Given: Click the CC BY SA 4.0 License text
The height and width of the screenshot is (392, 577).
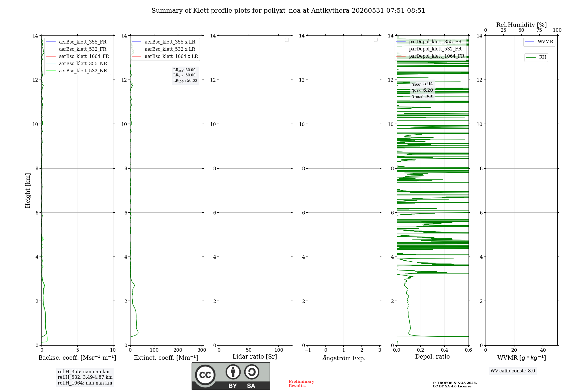Looking at the screenshot, I should pyautogui.click(x=453, y=387).
